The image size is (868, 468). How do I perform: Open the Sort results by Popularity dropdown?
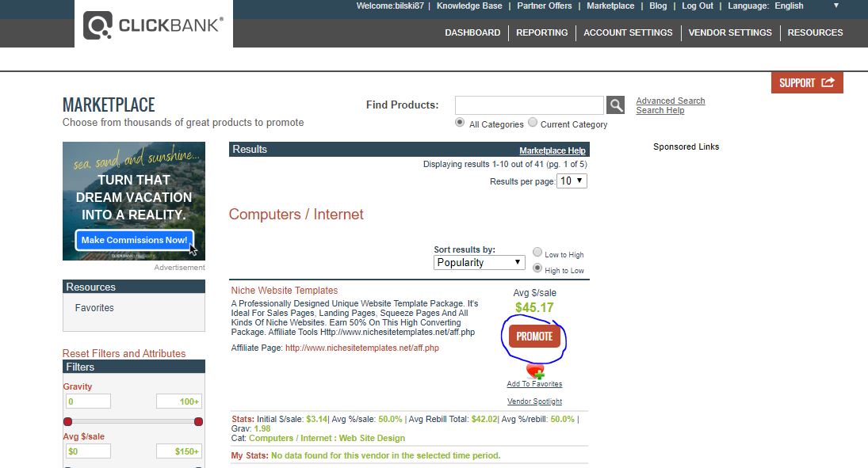click(480, 262)
